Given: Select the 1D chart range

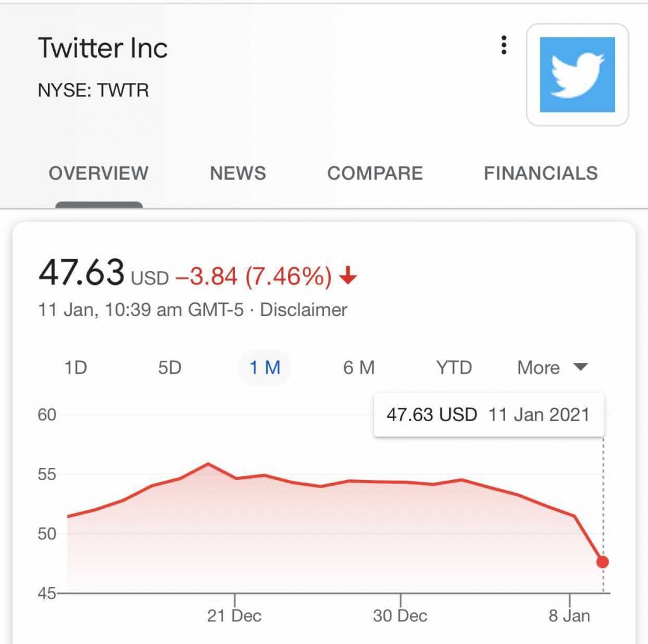Looking at the screenshot, I should click(x=75, y=367).
